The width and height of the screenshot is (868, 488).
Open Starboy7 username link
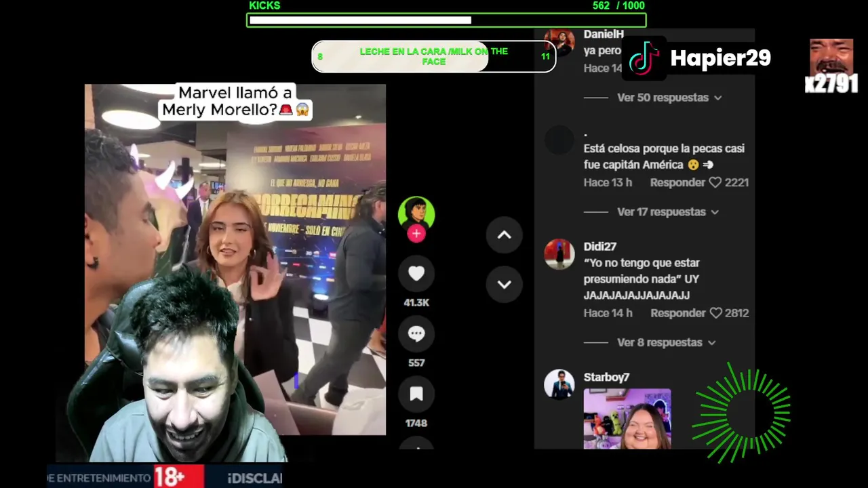607,378
